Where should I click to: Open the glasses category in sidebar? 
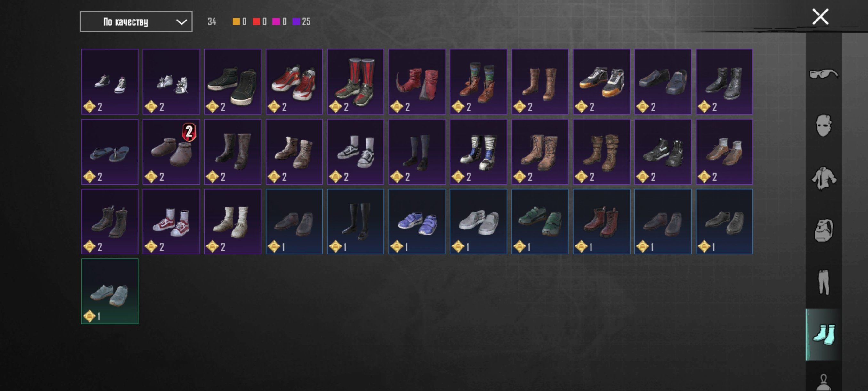point(823,73)
